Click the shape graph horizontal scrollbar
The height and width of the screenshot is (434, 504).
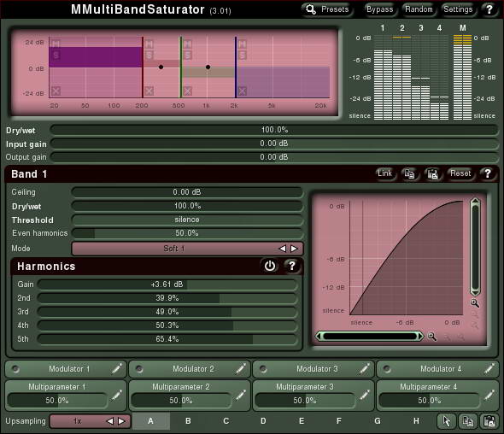[370, 337]
